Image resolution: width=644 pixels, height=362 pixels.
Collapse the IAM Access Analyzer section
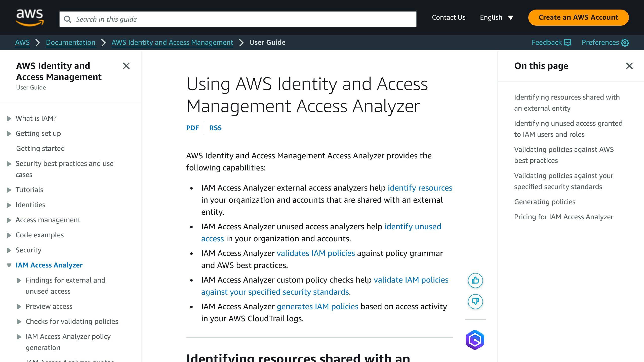click(9, 265)
